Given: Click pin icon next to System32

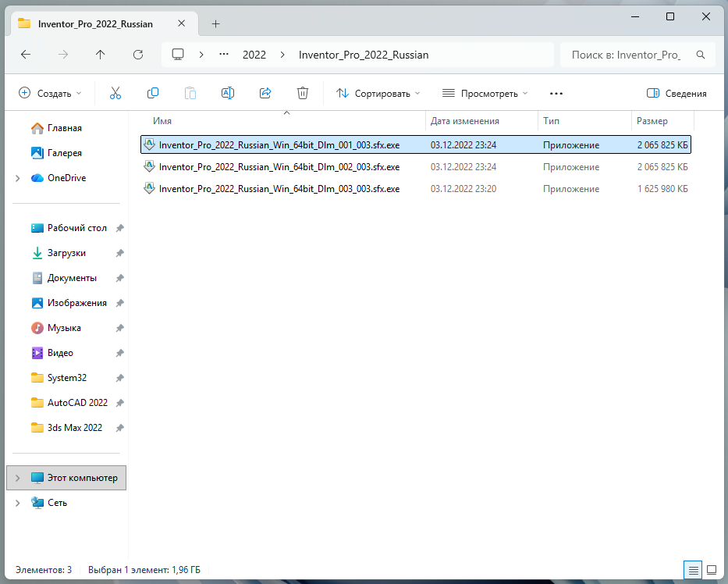Looking at the screenshot, I should point(120,378).
